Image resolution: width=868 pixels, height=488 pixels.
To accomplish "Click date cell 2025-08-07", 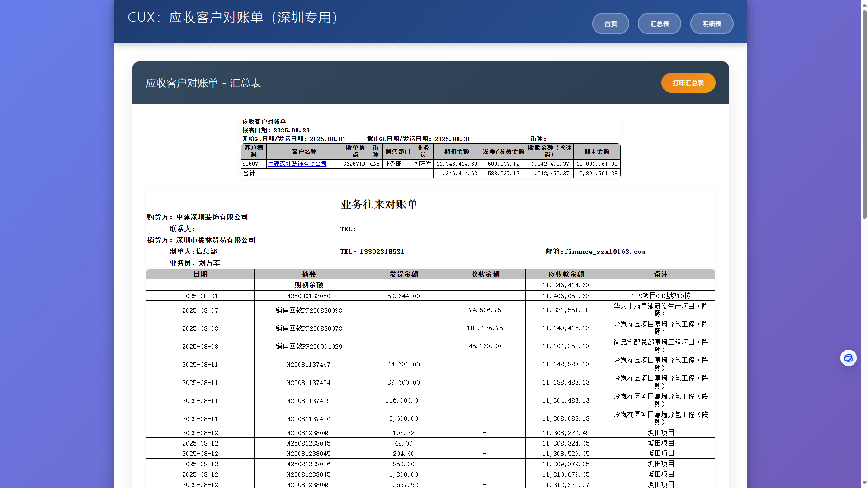I will coord(200,310).
